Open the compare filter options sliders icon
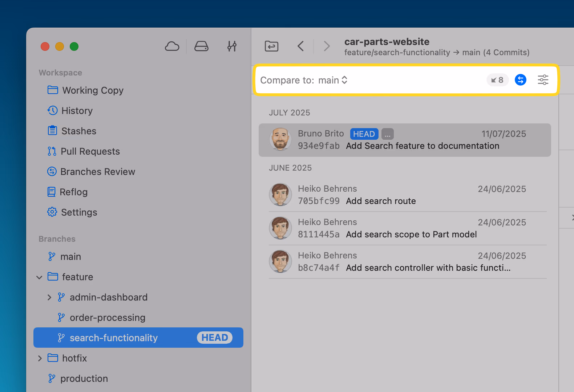Viewport: 574px width, 392px height. click(543, 80)
